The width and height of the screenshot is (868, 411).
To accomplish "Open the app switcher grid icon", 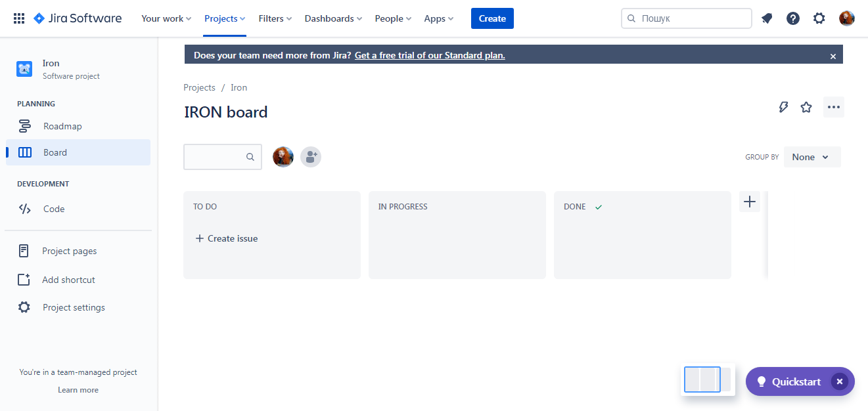I will [x=19, y=18].
